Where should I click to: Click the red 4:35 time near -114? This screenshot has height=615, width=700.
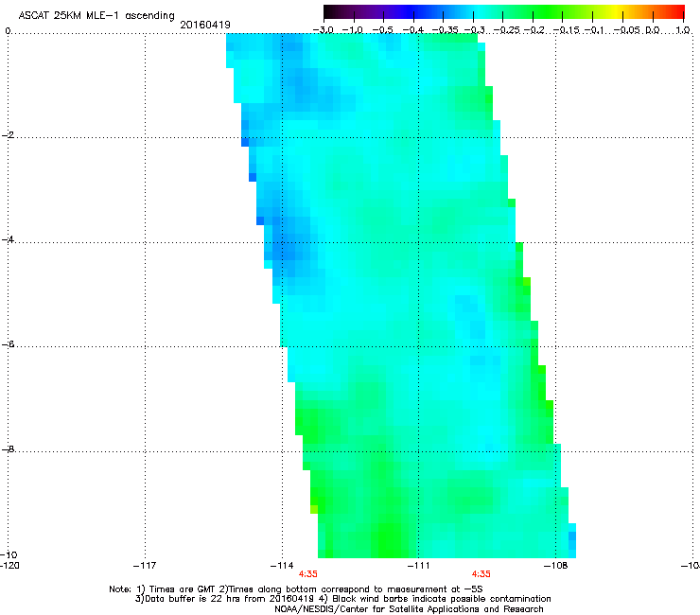pos(308,574)
